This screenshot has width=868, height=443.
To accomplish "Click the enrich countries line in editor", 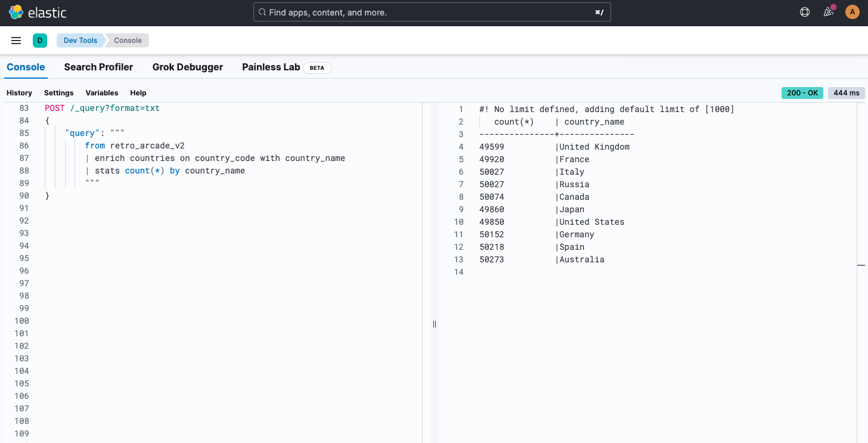I will (x=215, y=158).
